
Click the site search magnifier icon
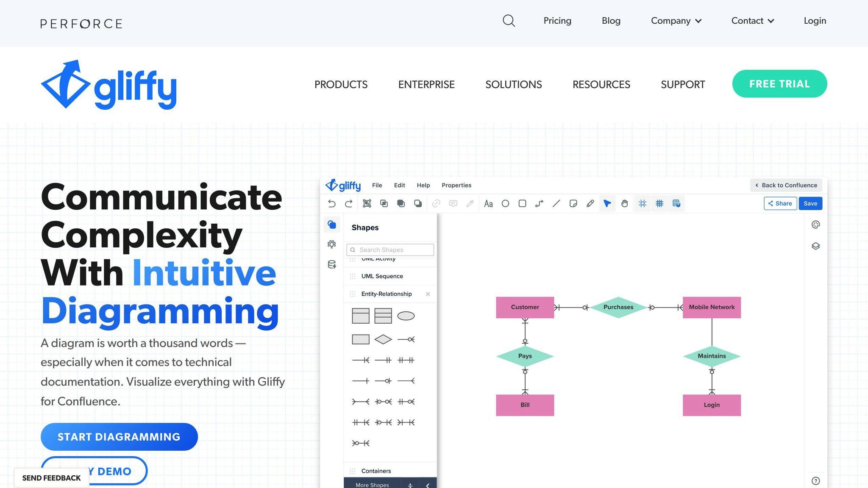(x=509, y=21)
